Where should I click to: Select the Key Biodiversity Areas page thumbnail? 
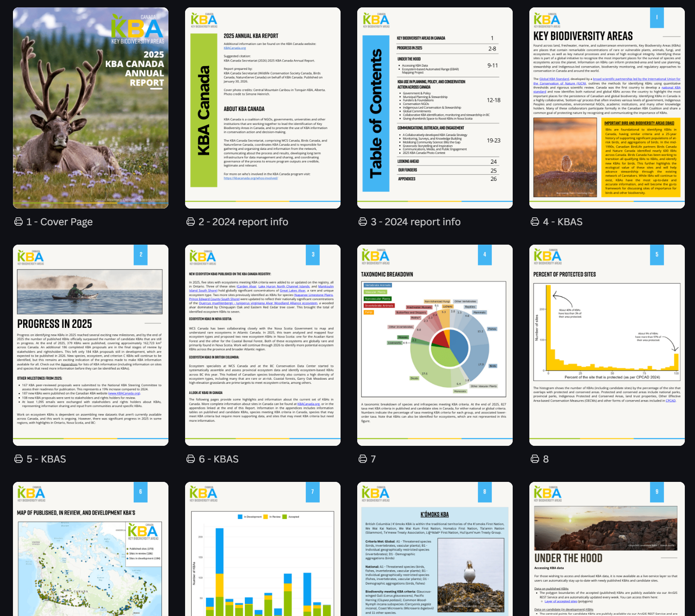(607, 108)
